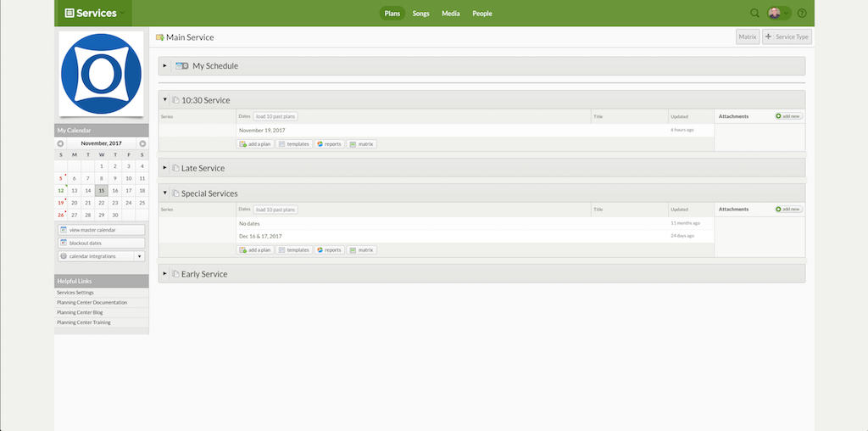Click the Main Service folder icon
This screenshot has width=868, height=431.
[160, 37]
